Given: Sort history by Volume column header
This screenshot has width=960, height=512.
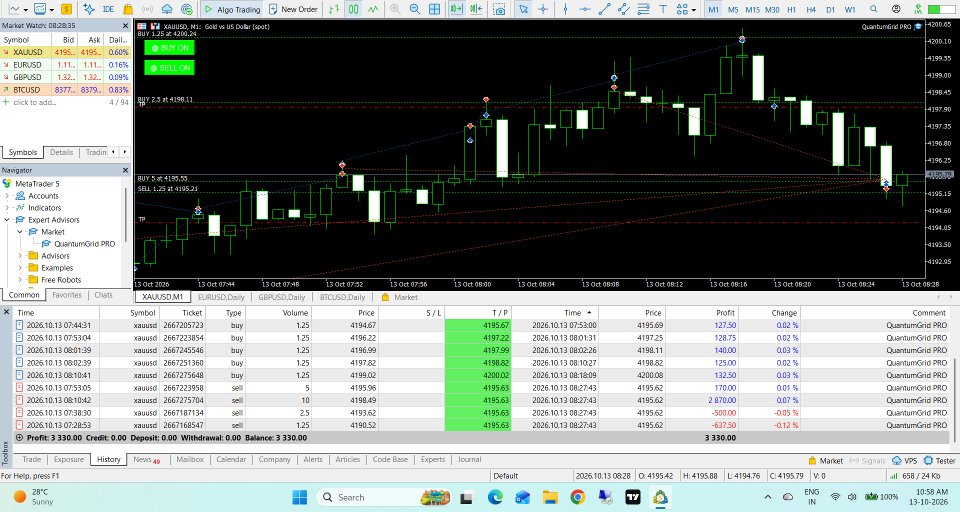Looking at the screenshot, I should (x=279, y=312).
